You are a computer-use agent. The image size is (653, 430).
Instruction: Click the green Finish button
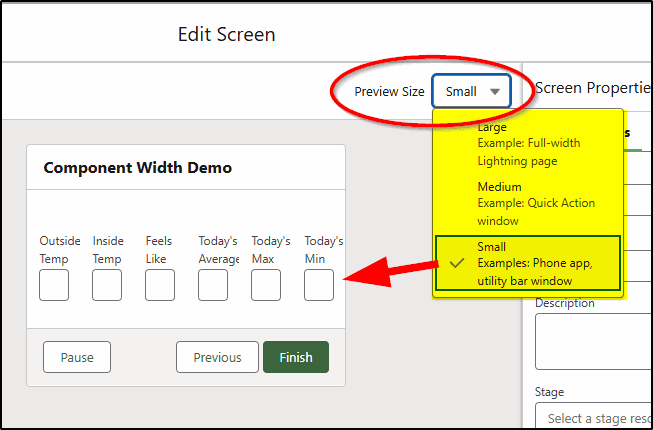296,357
